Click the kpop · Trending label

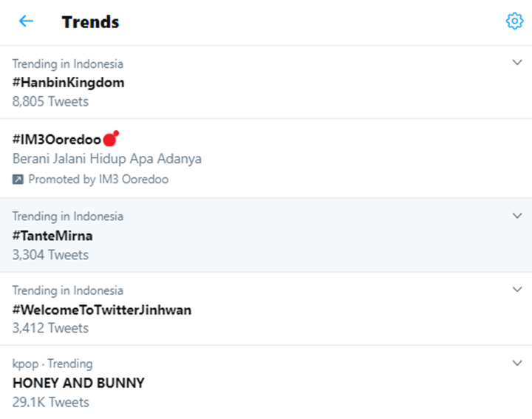point(52,364)
